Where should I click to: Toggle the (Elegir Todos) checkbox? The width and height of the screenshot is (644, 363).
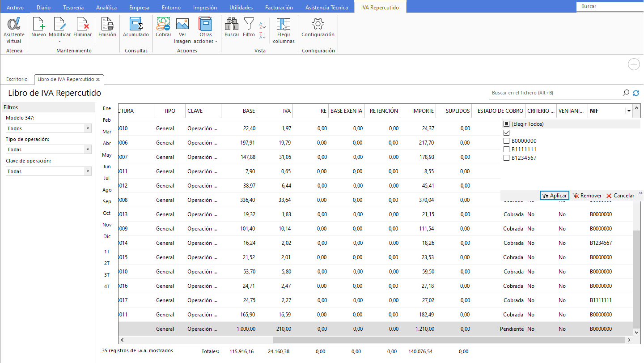(x=506, y=124)
